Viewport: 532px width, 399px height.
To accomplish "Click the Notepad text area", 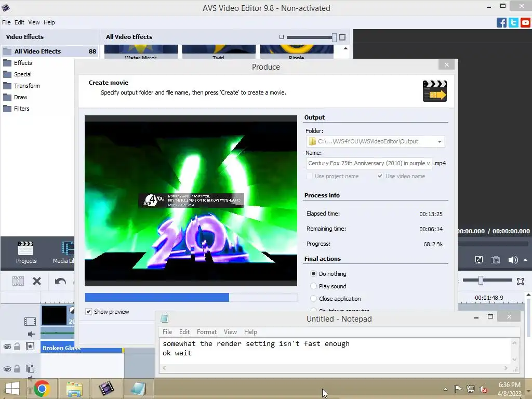I will click(x=335, y=351).
